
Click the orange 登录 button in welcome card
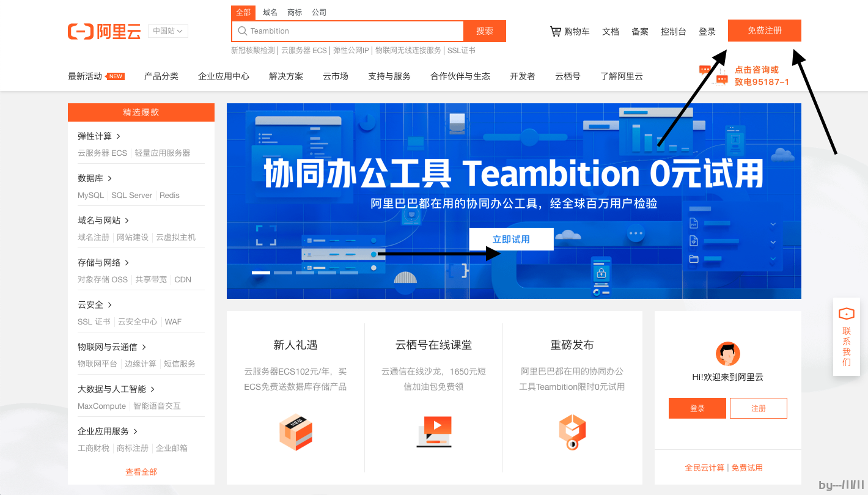(x=697, y=408)
